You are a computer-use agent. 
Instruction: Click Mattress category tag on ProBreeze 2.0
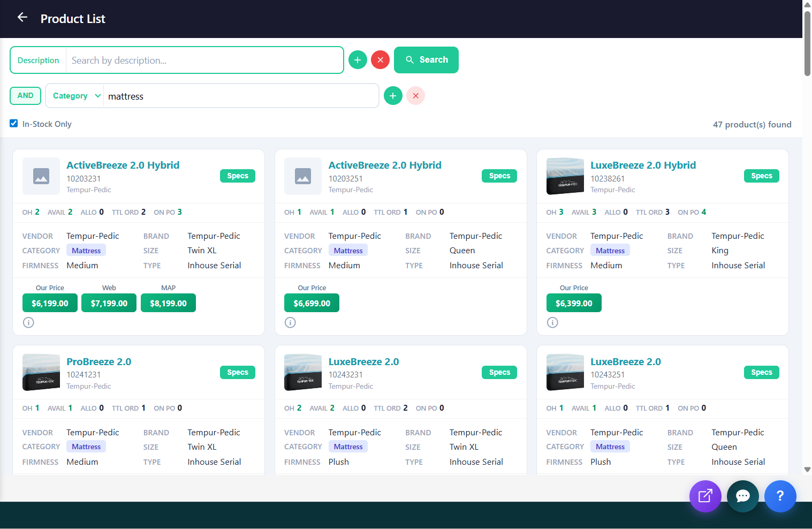(x=86, y=447)
